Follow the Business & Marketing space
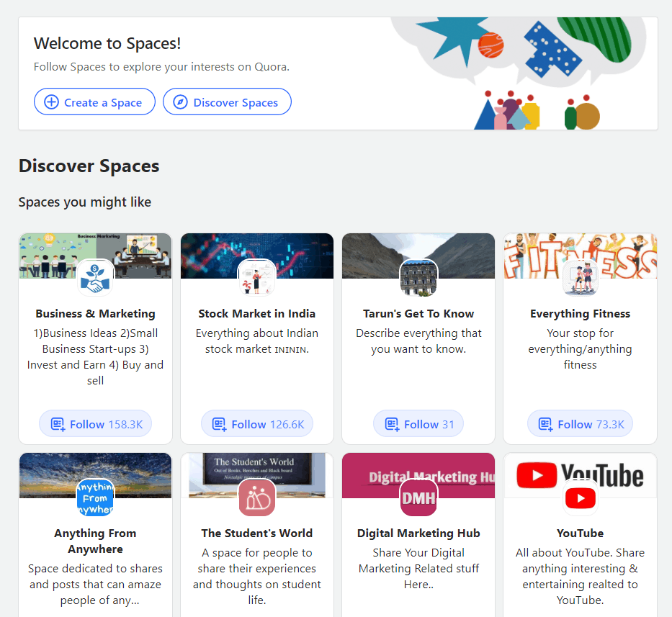672x617 pixels. pos(95,423)
